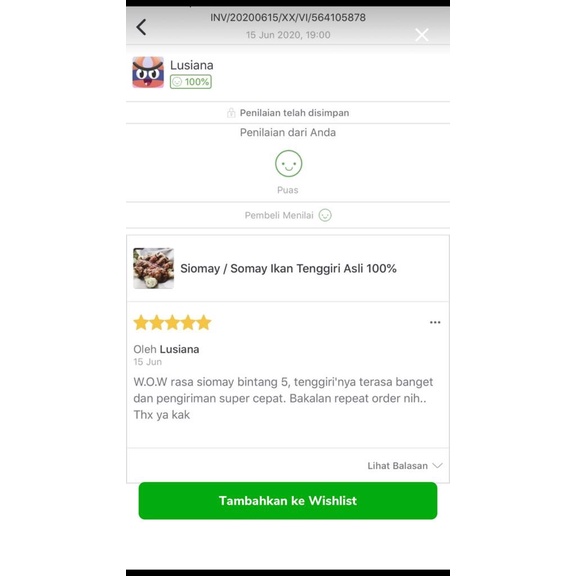Tap the lock icon beside Penilaian telah disimpan
576x576 pixels.
coord(231,112)
